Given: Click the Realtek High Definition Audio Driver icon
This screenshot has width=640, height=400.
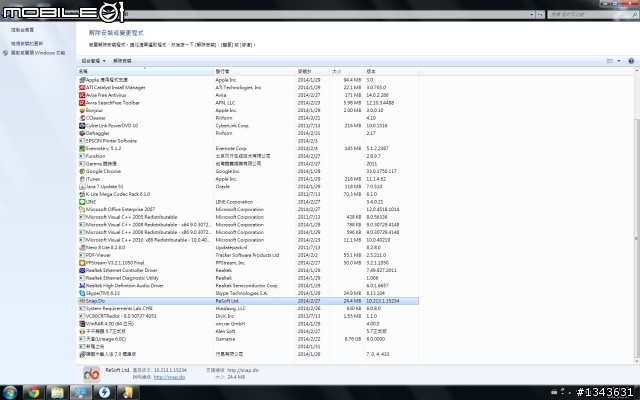Looking at the screenshot, I should [x=82, y=286].
